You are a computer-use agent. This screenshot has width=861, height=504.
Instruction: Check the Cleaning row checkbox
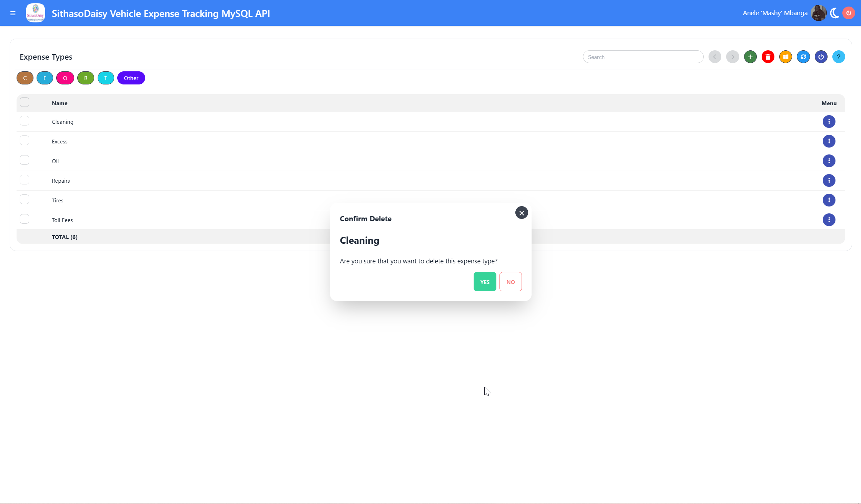24,121
